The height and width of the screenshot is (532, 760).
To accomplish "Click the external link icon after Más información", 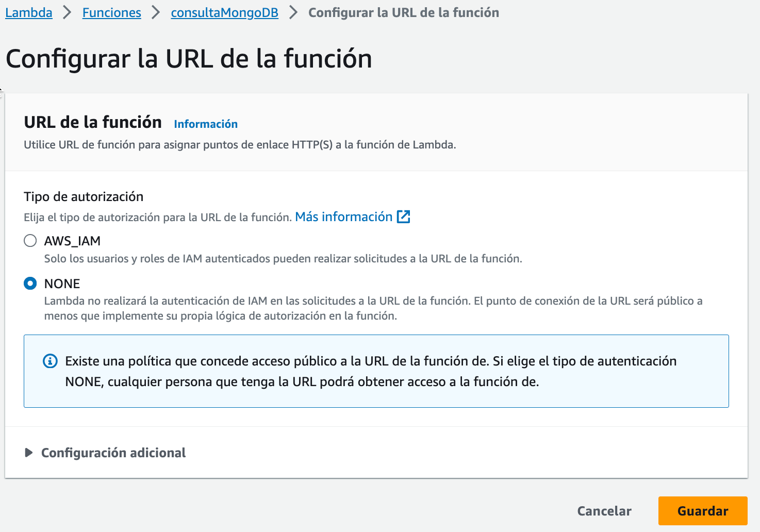I will tap(404, 217).
